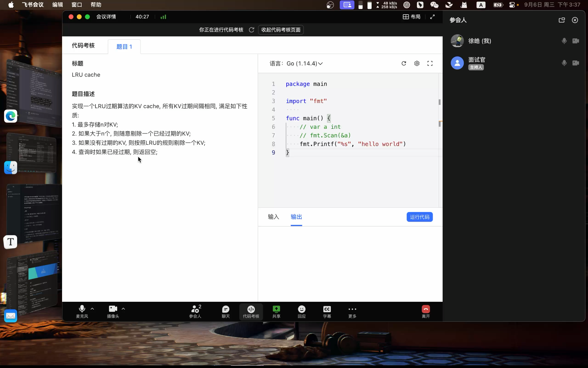This screenshot has height=368, width=588.
Task: Enable subtitles (字幕) CC button
Action: (327, 311)
